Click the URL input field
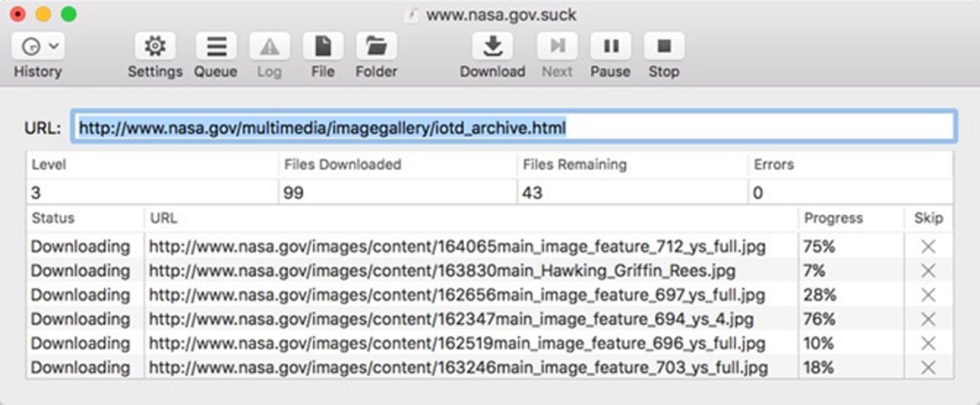This screenshot has height=405, width=980. point(513,127)
